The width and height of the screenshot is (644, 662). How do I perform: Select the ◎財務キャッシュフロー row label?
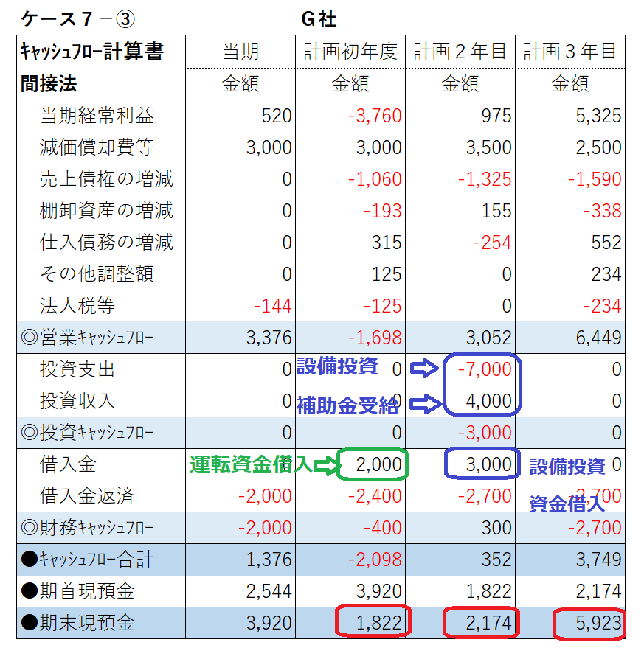pos(88,528)
